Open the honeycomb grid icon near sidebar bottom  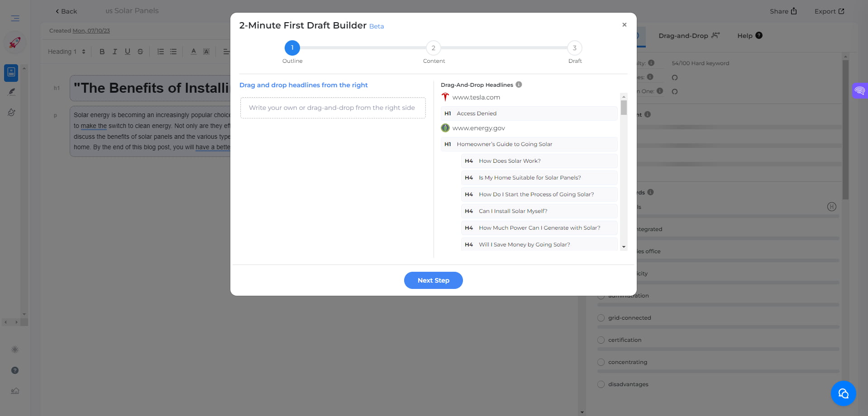(15, 349)
